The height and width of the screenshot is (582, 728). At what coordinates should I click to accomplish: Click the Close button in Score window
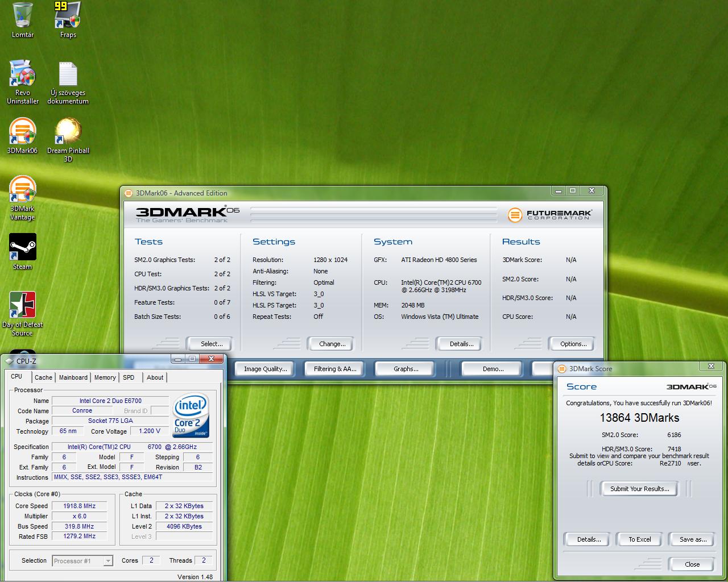click(692, 564)
